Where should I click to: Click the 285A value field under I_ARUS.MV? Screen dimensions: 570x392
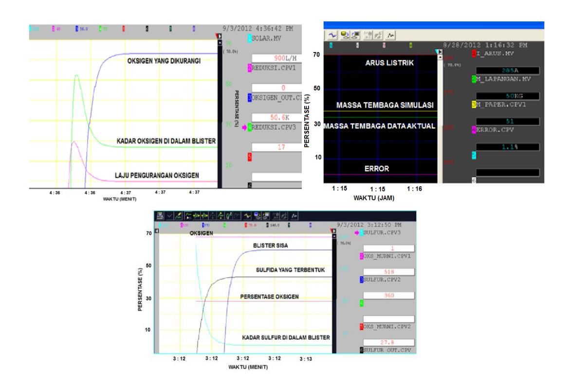tap(508, 71)
